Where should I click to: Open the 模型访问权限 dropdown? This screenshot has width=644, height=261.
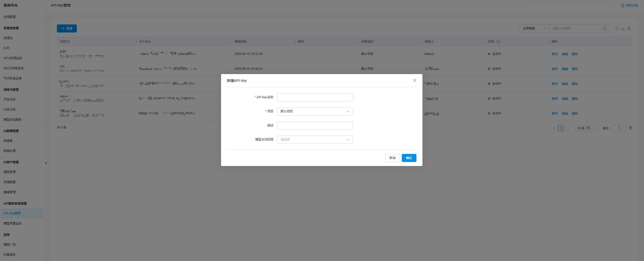[315, 140]
